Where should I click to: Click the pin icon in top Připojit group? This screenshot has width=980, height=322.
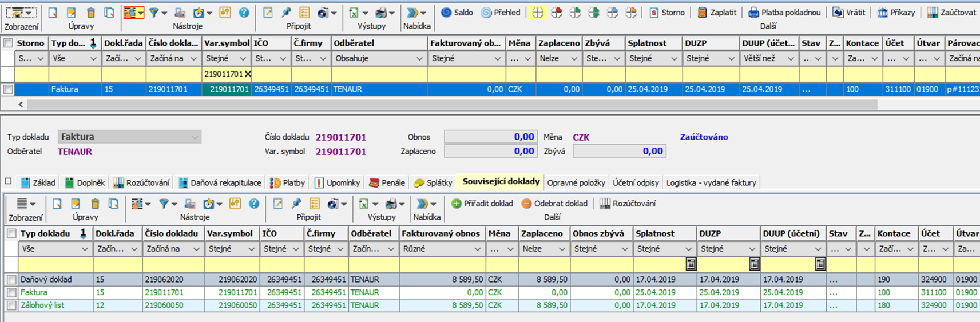[286, 13]
